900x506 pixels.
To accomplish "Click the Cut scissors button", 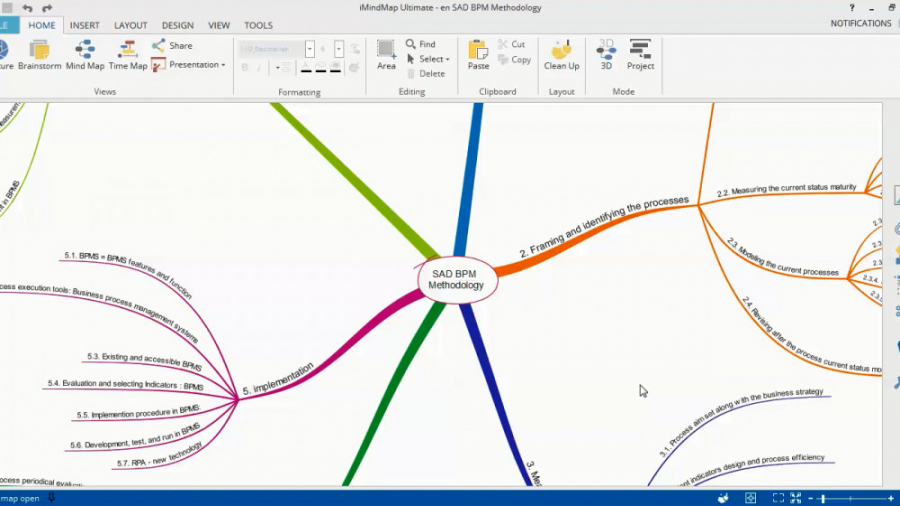I will click(x=511, y=44).
